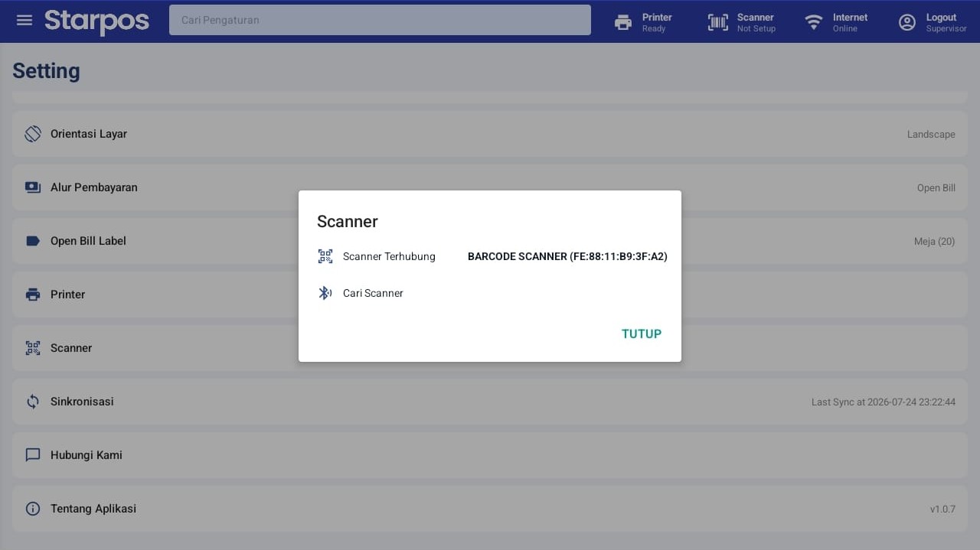
Task: Open Hubungi Kami contact row
Action: pos(490,455)
